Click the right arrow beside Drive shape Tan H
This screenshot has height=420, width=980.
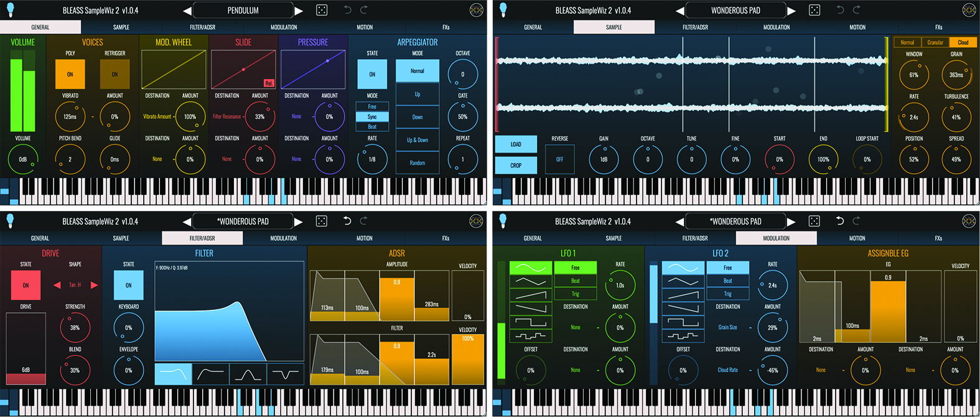[95, 285]
